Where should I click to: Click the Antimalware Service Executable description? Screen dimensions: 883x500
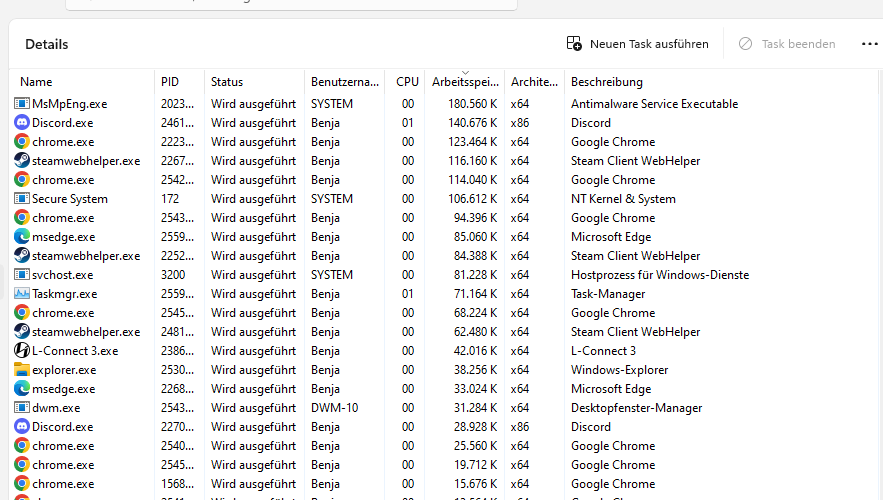coord(654,104)
